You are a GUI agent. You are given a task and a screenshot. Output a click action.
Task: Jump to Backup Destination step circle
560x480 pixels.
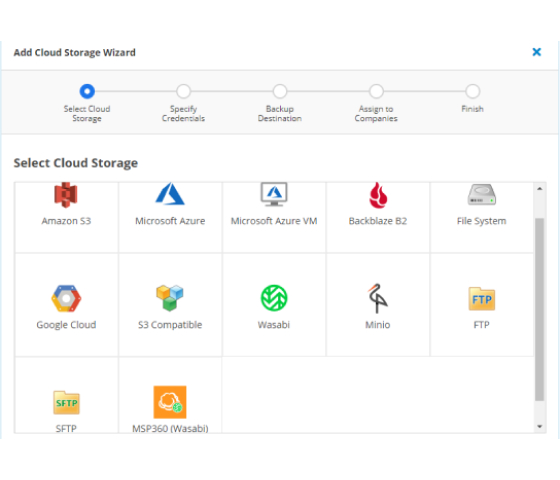tap(280, 91)
